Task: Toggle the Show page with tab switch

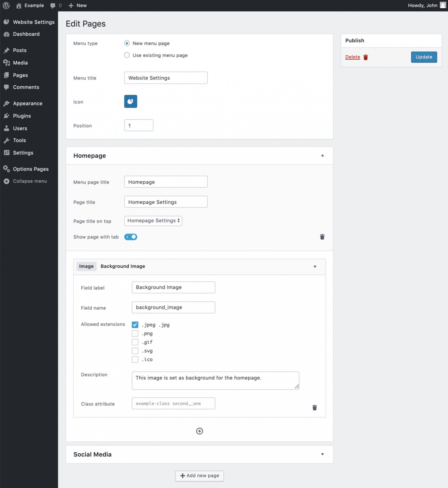Action: (131, 237)
